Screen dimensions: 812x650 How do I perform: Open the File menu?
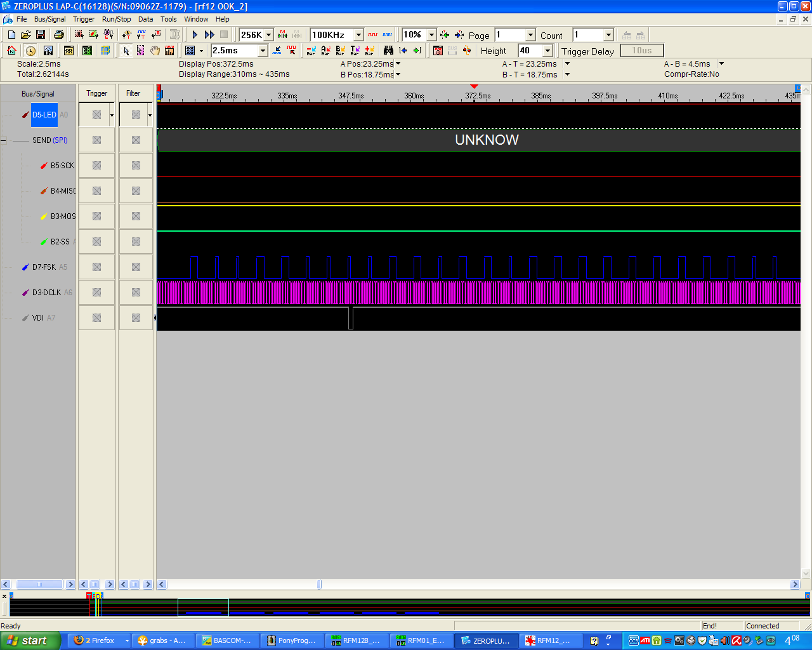[x=22, y=19]
